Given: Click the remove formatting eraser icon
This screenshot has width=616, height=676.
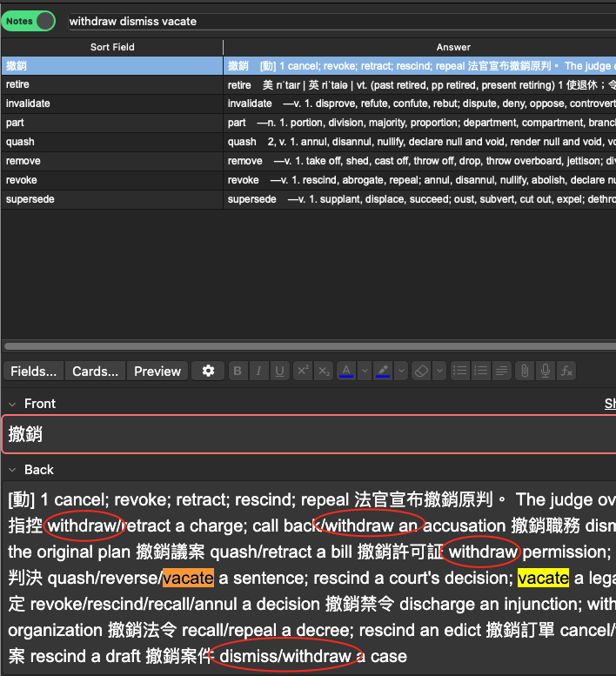Looking at the screenshot, I should click(x=421, y=371).
